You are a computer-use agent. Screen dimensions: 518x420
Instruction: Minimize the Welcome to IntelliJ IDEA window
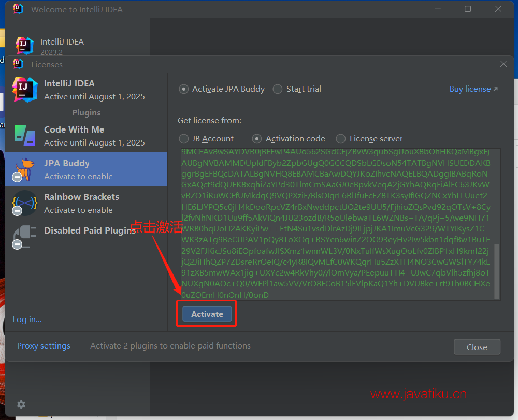[x=438, y=9]
